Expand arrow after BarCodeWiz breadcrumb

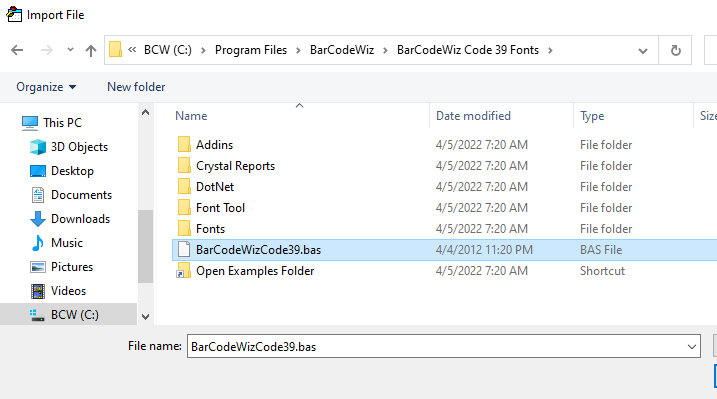tap(385, 50)
